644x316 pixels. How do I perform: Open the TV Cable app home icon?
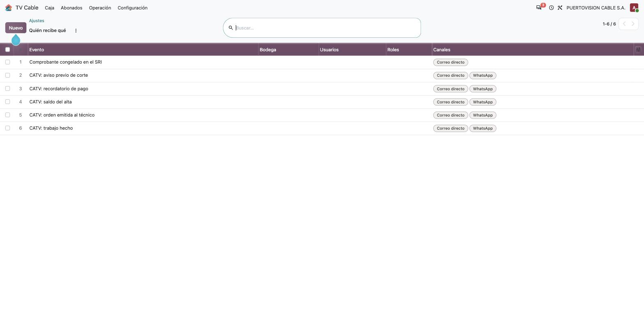coord(9,8)
